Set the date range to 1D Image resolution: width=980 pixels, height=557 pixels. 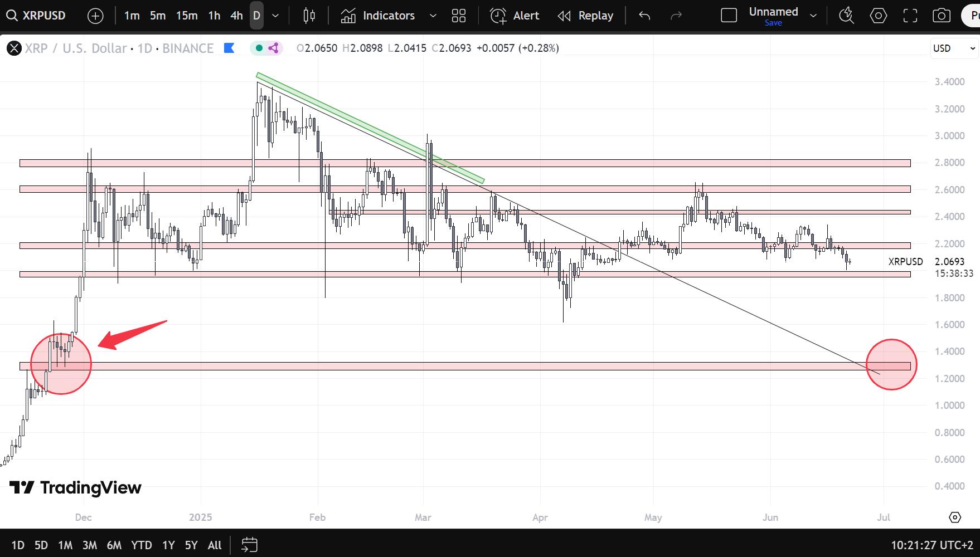pyautogui.click(x=18, y=545)
